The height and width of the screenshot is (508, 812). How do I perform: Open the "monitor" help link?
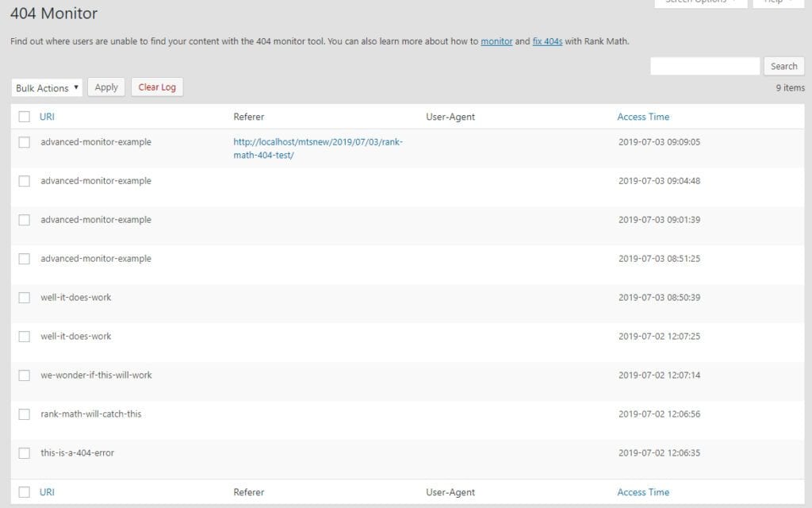[496, 41]
